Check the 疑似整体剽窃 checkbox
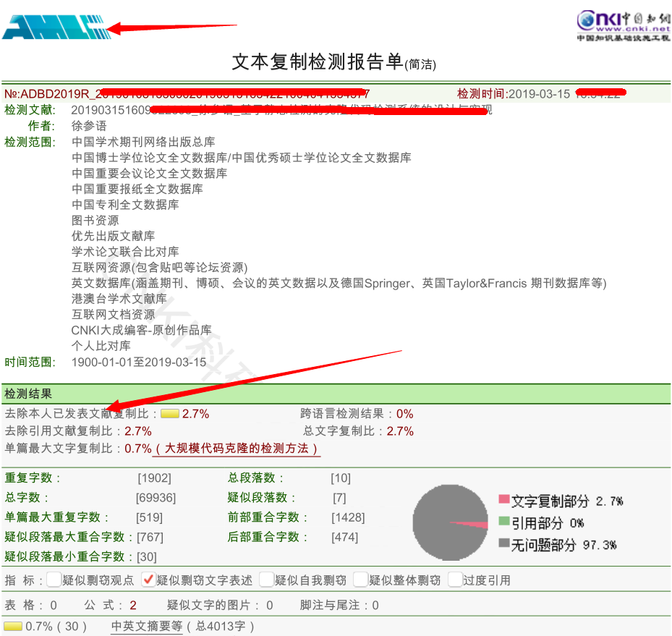 (x=360, y=580)
